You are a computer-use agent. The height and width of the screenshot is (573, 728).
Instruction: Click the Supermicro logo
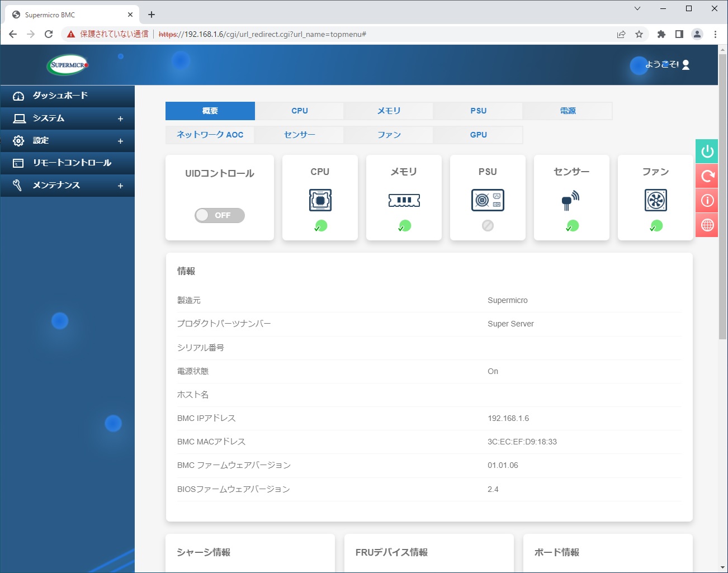point(67,64)
